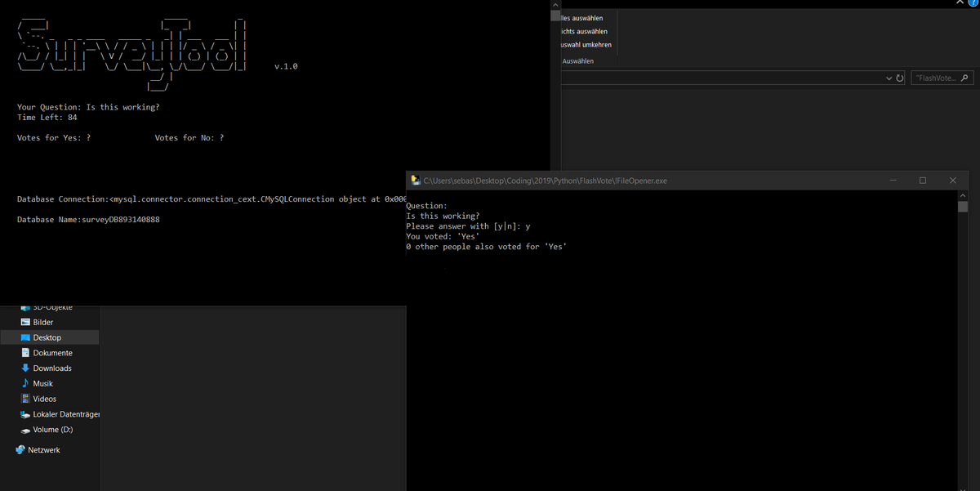Click the Bilder pictures icon
Image resolution: width=980 pixels, height=491 pixels.
(25, 322)
